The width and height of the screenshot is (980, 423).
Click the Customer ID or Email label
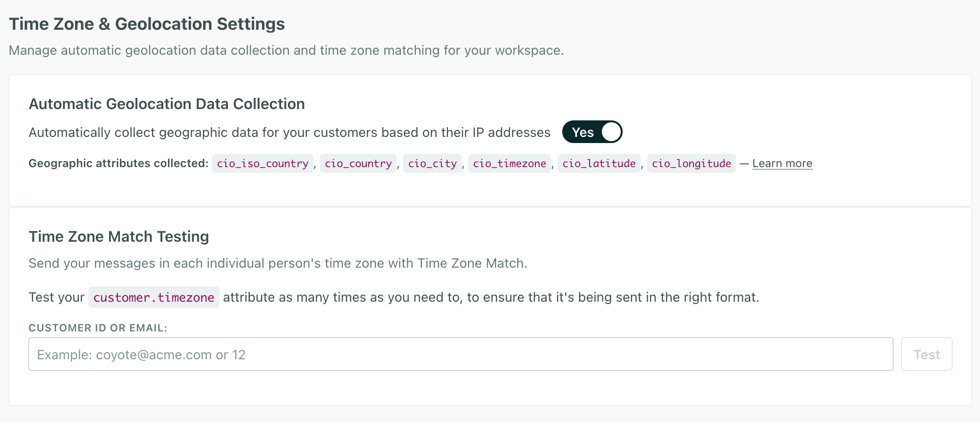[x=98, y=327]
